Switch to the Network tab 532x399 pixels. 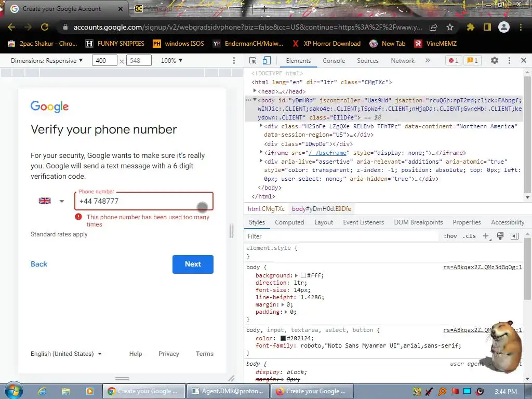tap(403, 60)
